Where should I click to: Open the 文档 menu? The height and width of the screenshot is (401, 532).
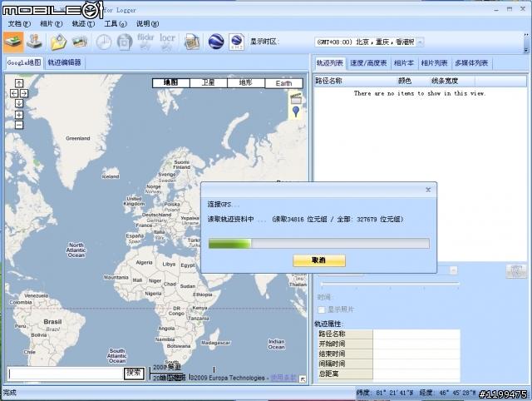coord(19,24)
